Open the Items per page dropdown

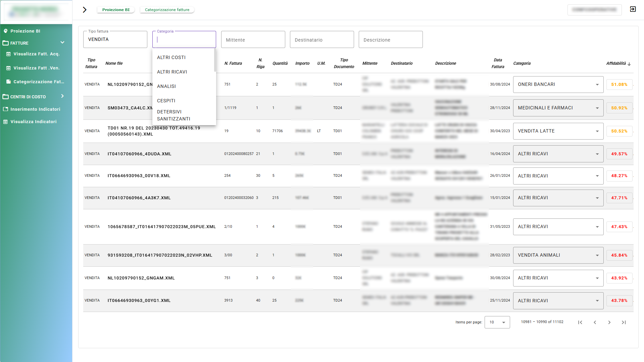pos(497,322)
